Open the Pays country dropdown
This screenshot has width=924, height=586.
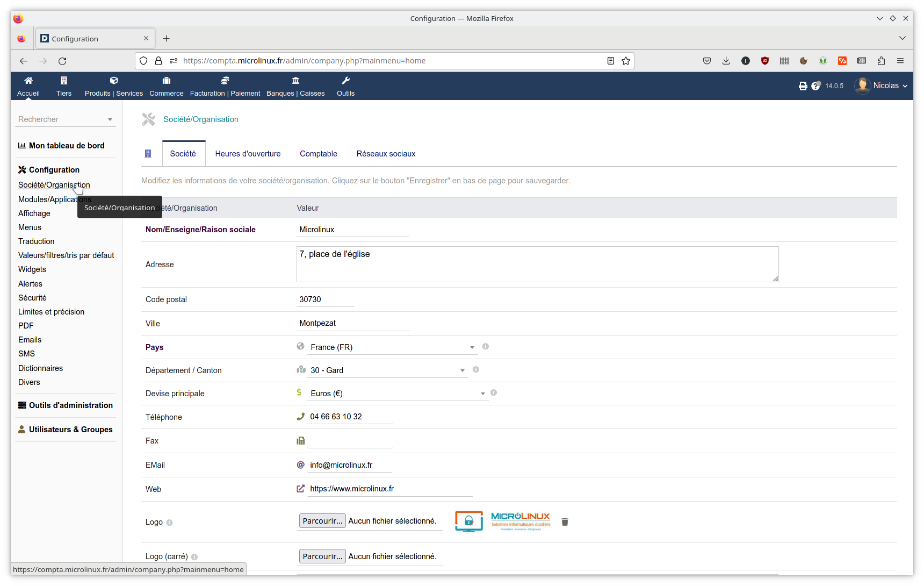(x=392, y=347)
